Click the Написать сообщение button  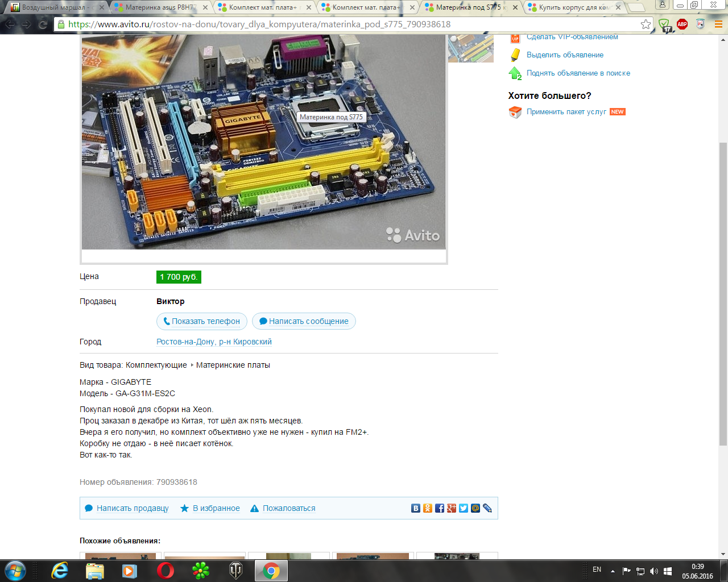304,321
